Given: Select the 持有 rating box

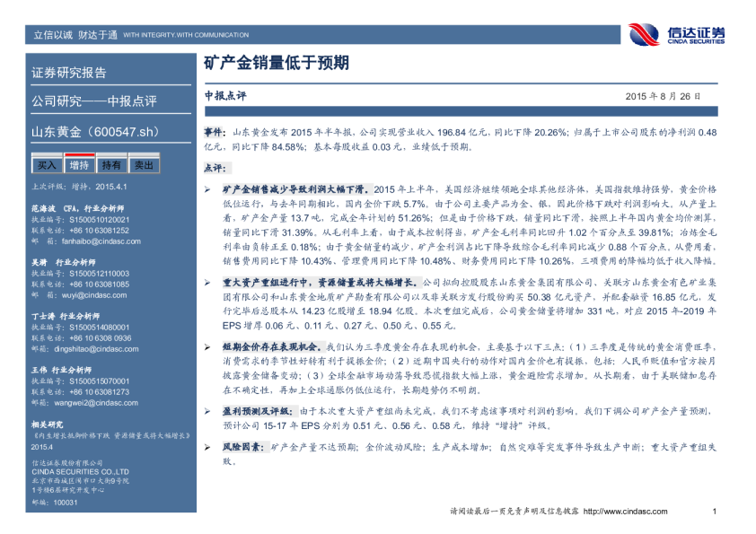Looking at the screenshot, I should [x=111, y=165].
